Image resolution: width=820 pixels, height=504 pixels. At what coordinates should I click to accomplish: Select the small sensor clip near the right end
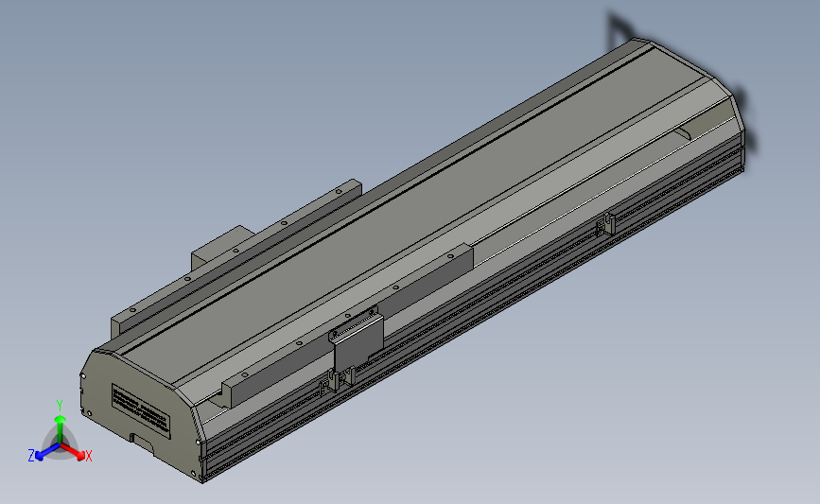tap(606, 224)
